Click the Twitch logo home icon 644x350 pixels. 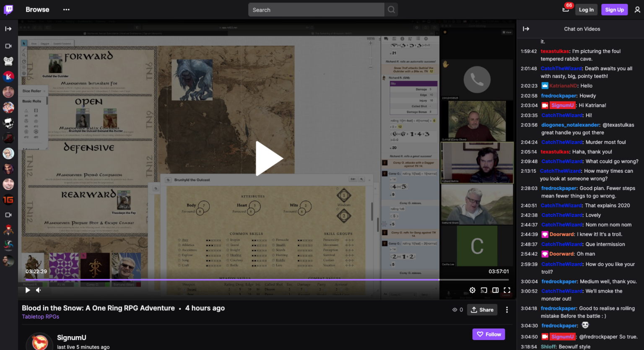pyautogui.click(x=8, y=10)
